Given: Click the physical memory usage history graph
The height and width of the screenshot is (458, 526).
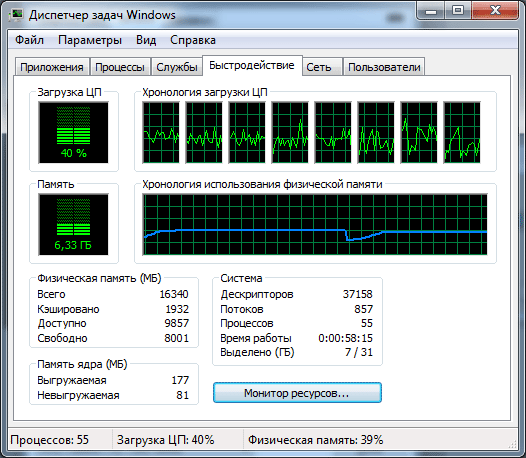Looking at the screenshot, I should coord(315,224).
